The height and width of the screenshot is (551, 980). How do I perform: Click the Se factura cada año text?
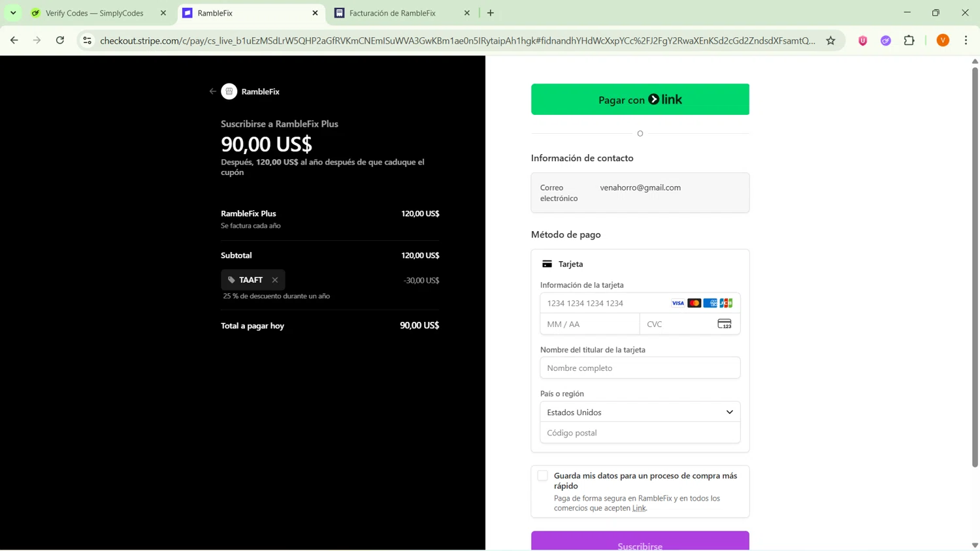pyautogui.click(x=250, y=226)
